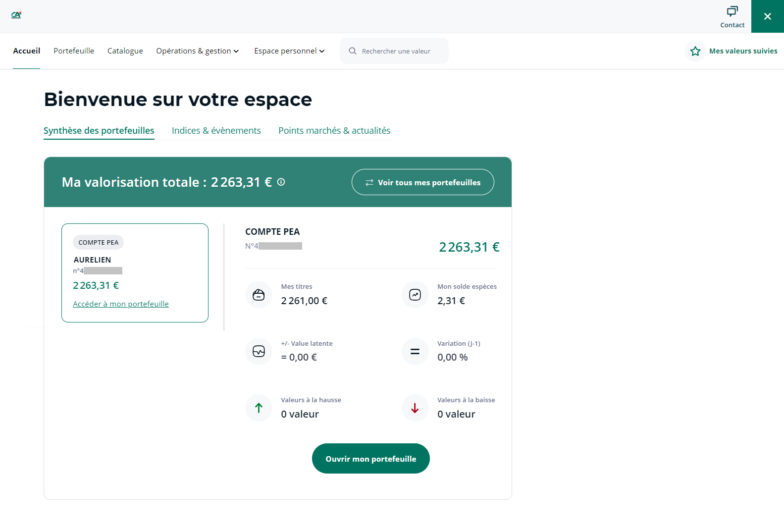Go to the Catalogue page
The image size is (784, 532).
(x=125, y=51)
